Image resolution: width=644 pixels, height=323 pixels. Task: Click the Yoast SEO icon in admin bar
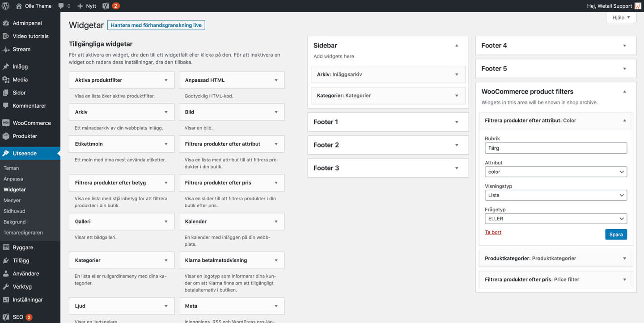click(x=106, y=6)
